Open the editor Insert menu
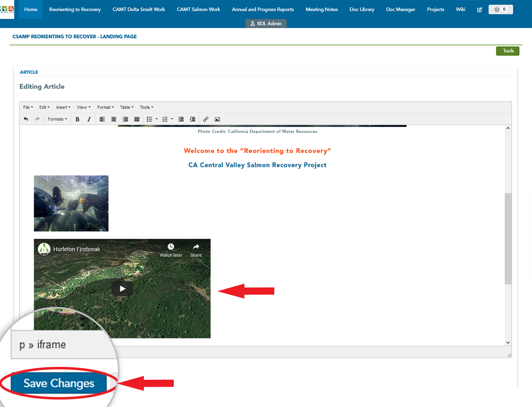Image resolution: width=532 pixels, height=407 pixels. pyautogui.click(x=63, y=107)
